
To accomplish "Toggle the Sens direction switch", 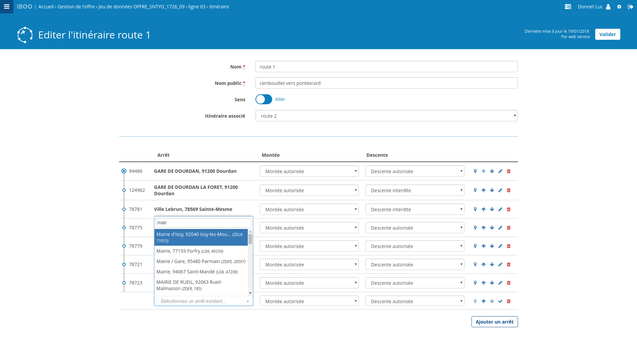I will pyautogui.click(x=264, y=99).
